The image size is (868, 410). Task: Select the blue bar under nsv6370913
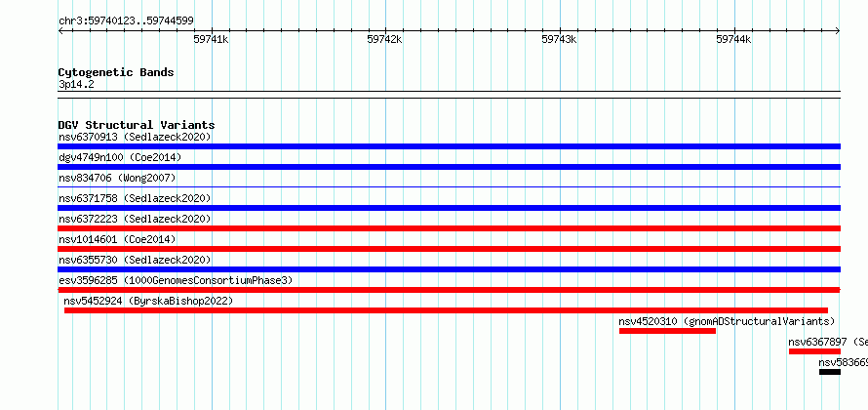click(x=449, y=146)
